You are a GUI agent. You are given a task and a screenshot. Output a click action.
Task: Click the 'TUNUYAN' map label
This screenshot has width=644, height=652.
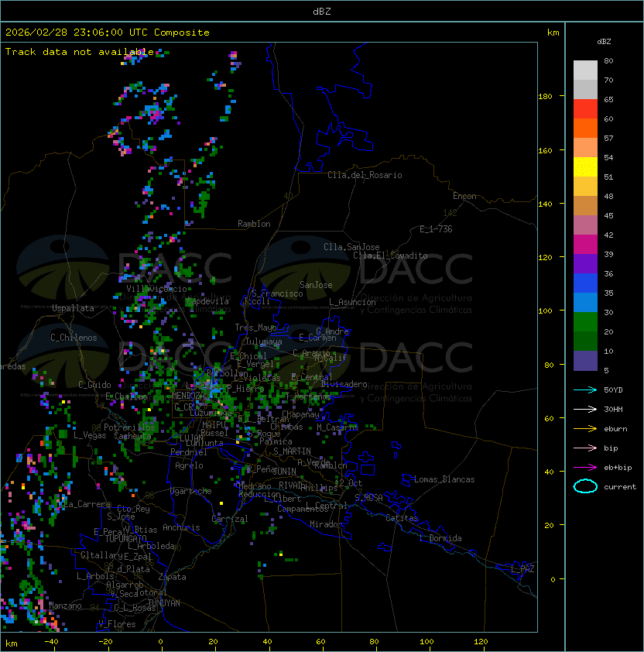click(164, 603)
